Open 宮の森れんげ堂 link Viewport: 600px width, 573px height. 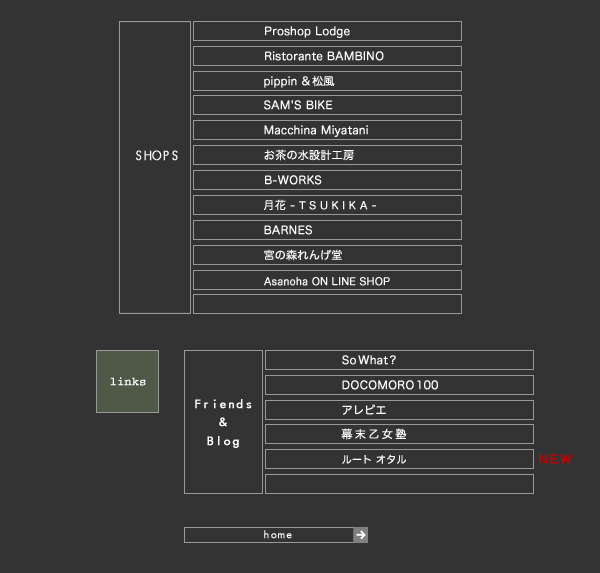[x=303, y=255]
